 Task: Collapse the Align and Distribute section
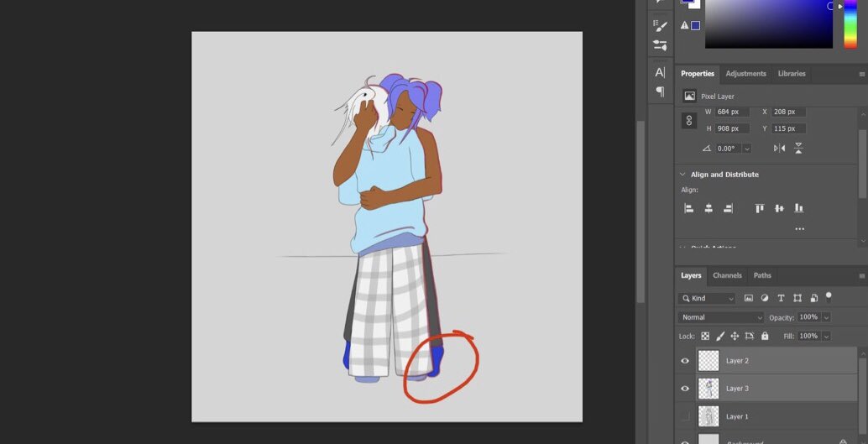pos(682,175)
